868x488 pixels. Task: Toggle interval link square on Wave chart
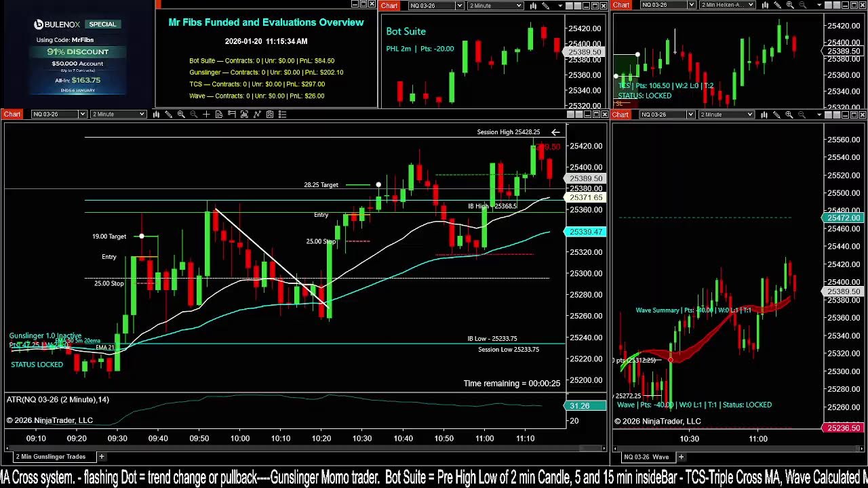pyautogui.click(x=837, y=114)
